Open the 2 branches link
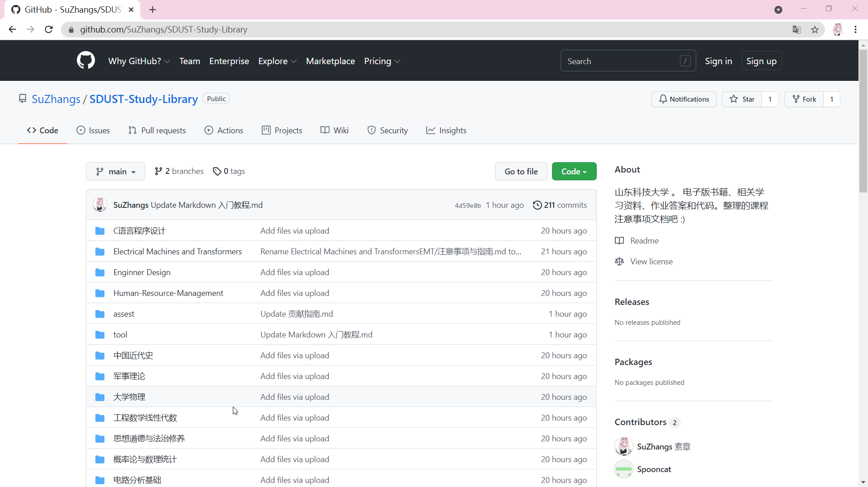The image size is (868, 487). (x=179, y=171)
